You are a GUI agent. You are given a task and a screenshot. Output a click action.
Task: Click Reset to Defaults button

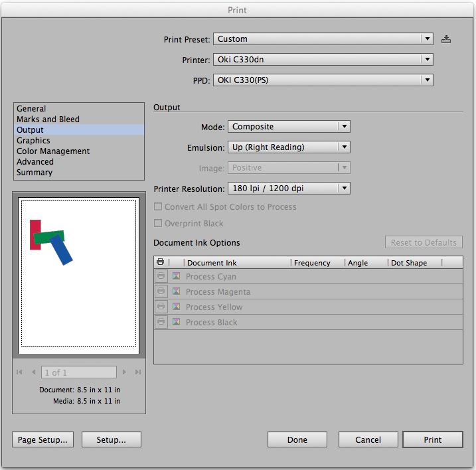point(424,242)
